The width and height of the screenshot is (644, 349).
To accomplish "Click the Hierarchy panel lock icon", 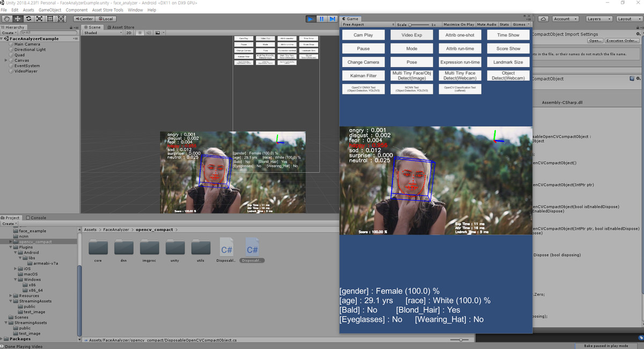I will [x=71, y=27].
